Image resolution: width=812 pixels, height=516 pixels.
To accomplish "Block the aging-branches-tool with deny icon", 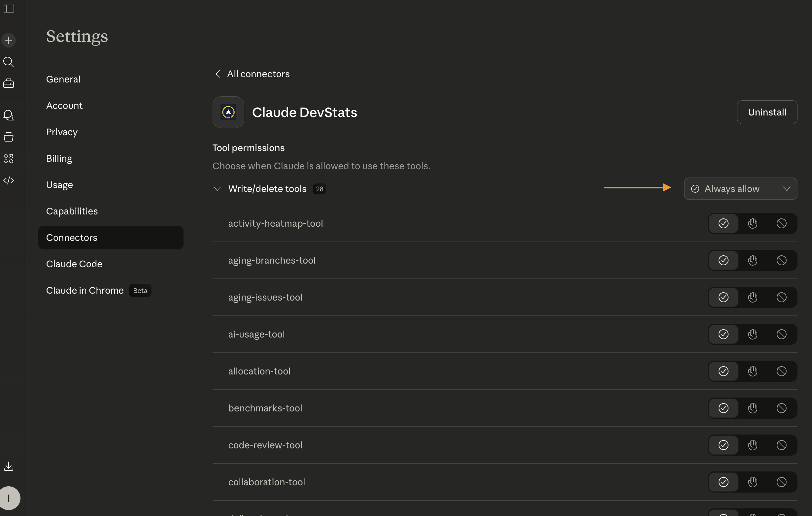I will (x=781, y=261).
